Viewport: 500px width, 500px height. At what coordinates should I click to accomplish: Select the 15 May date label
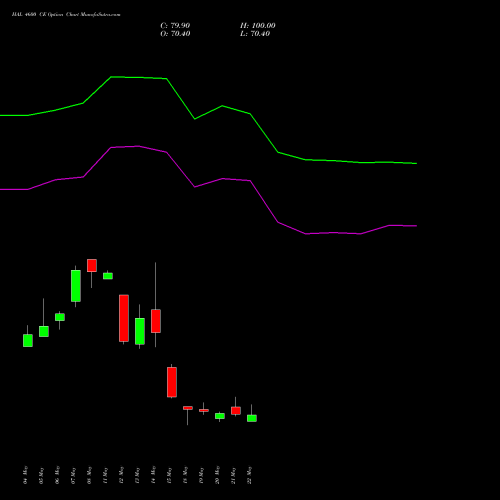[x=170, y=475]
